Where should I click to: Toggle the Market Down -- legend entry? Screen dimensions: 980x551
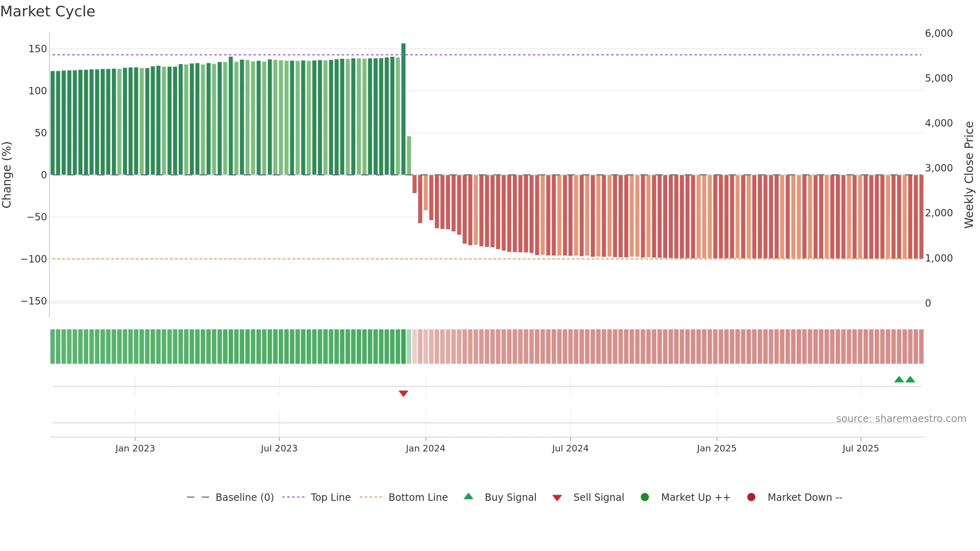[x=795, y=497]
